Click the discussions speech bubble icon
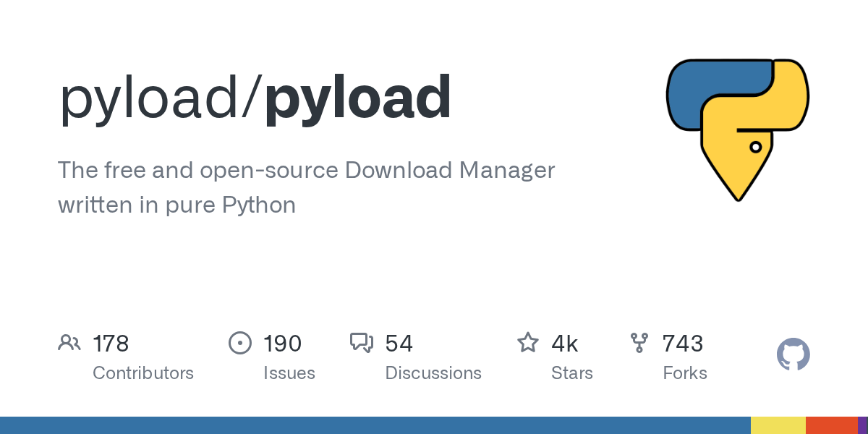This screenshot has height=434, width=868. 361,343
